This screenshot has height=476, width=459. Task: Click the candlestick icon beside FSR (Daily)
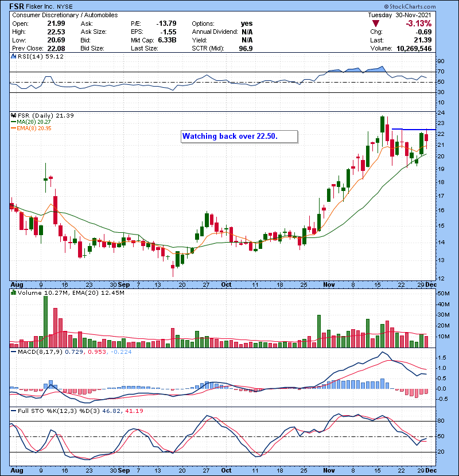tap(14, 115)
